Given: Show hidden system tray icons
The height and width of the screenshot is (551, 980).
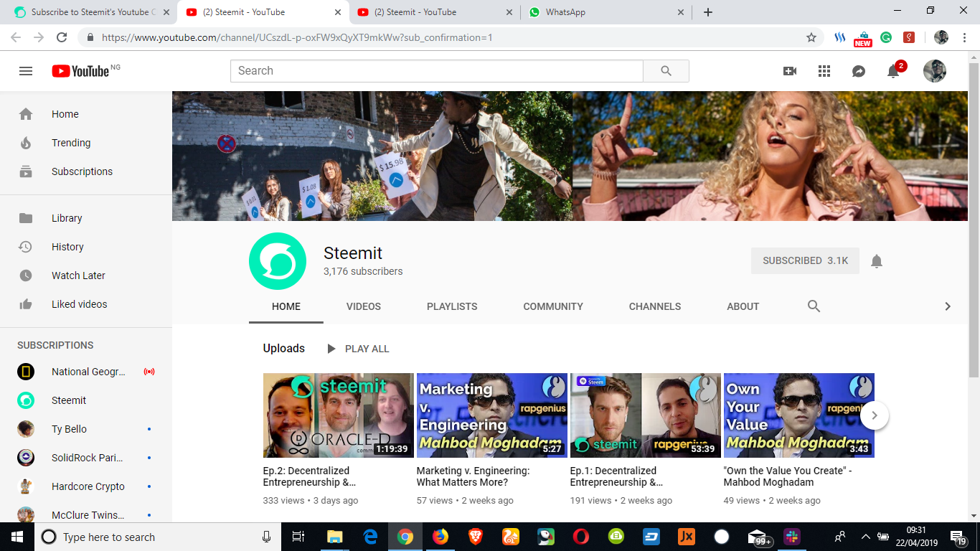Looking at the screenshot, I should pyautogui.click(x=865, y=537).
